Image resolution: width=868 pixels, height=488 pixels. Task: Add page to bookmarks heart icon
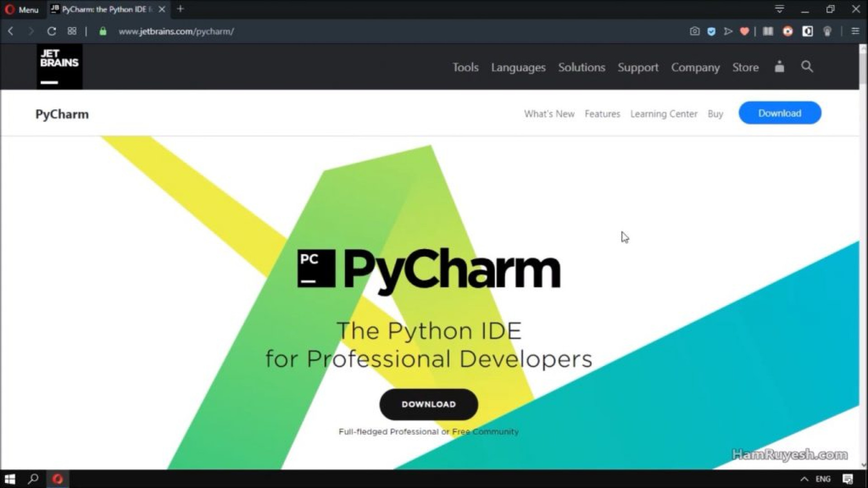745,31
